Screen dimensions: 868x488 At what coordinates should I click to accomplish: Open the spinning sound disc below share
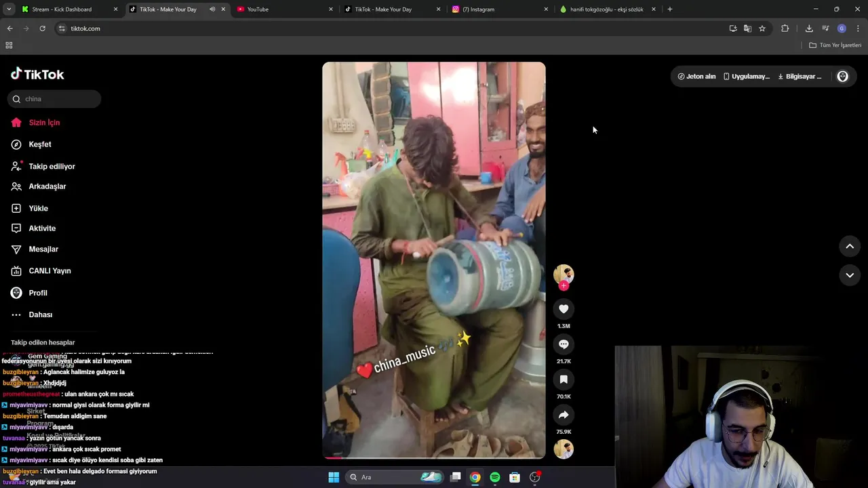click(564, 449)
